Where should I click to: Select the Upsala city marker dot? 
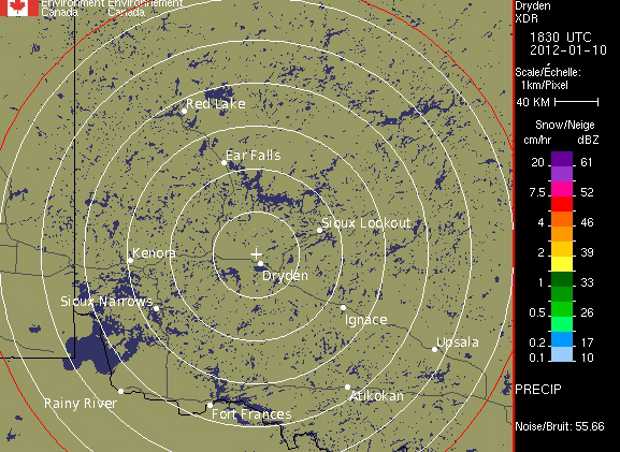coord(435,349)
